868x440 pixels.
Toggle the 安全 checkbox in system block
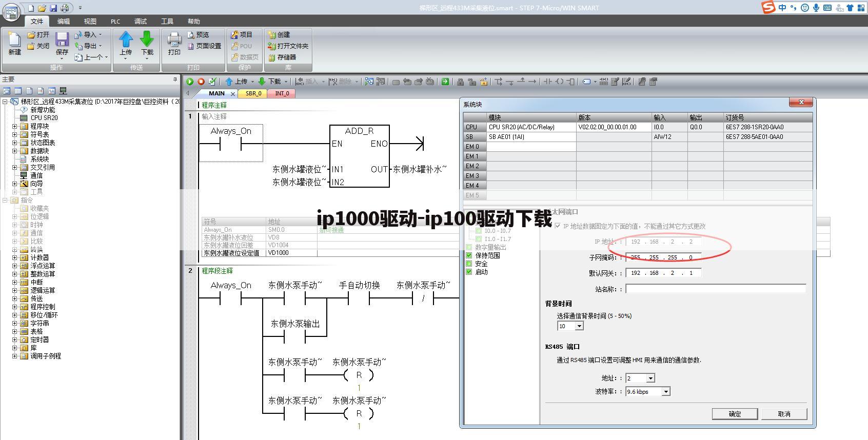(x=469, y=264)
